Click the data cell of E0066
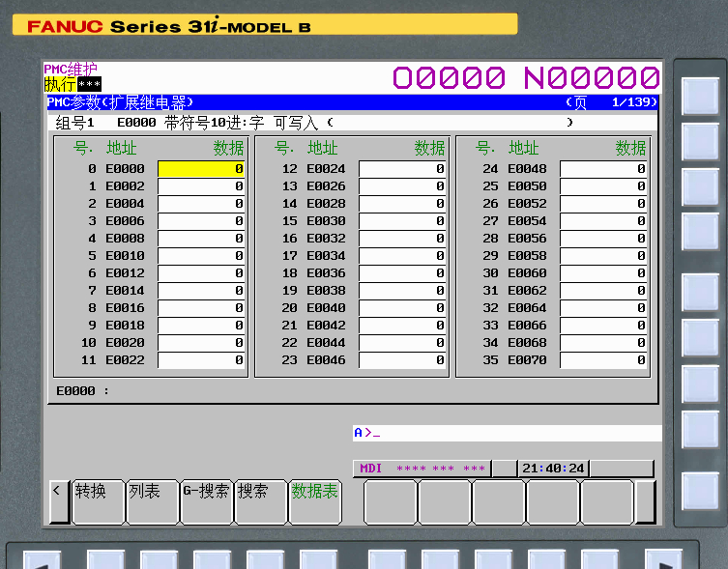Image resolution: width=728 pixels, height=569 pixels. click(x=603, y=326)
